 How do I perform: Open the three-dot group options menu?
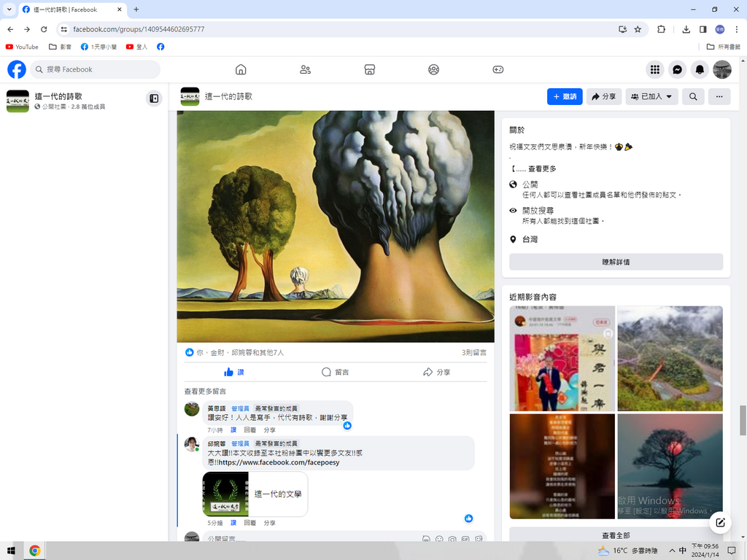tap(719, 96)
